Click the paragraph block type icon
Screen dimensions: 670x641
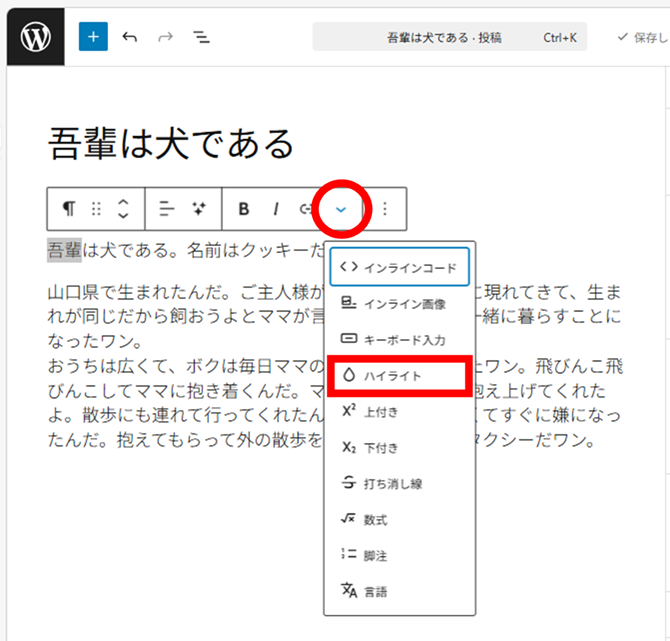click(68, 209)
